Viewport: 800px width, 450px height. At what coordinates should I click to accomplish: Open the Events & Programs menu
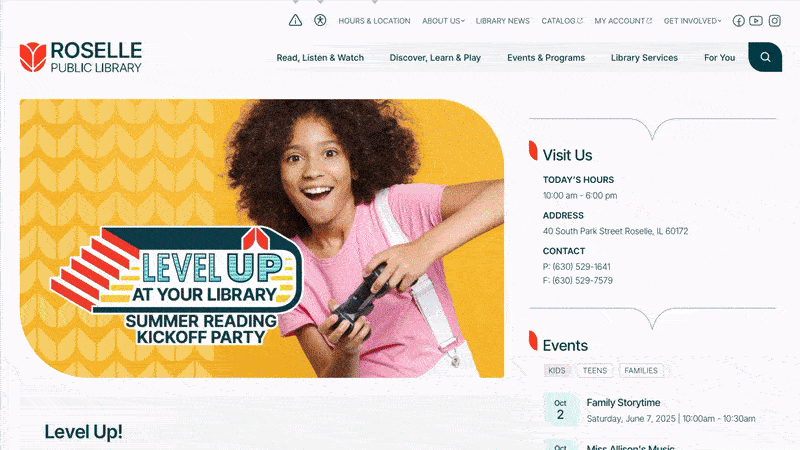[x=546, y=58]
